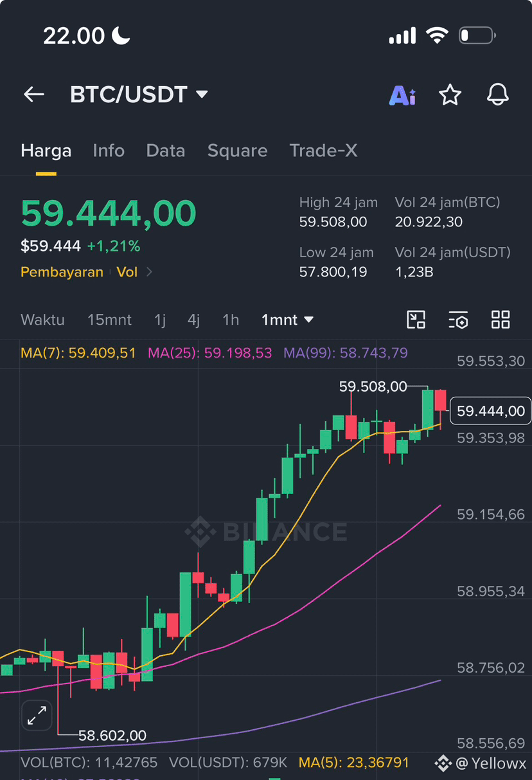Screen dimensions: 532x780
Task: Tap the back arrow icon
Action: (x=34, y=95)
